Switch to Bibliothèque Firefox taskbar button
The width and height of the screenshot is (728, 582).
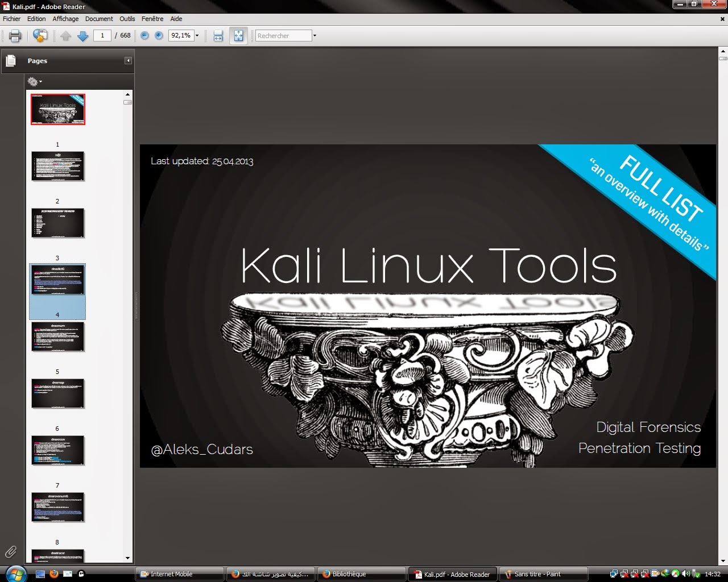coord(362,574)
